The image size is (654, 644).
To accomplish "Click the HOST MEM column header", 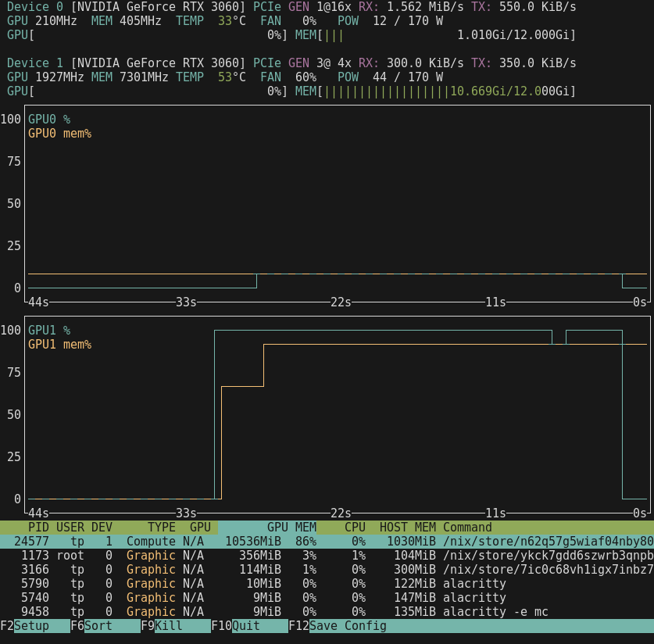I will point(407,528).
